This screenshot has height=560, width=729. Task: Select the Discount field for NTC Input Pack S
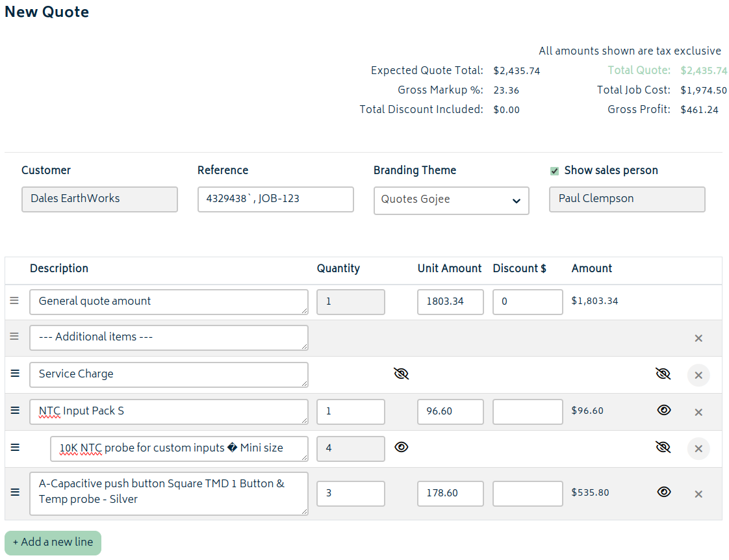[528, 411]
